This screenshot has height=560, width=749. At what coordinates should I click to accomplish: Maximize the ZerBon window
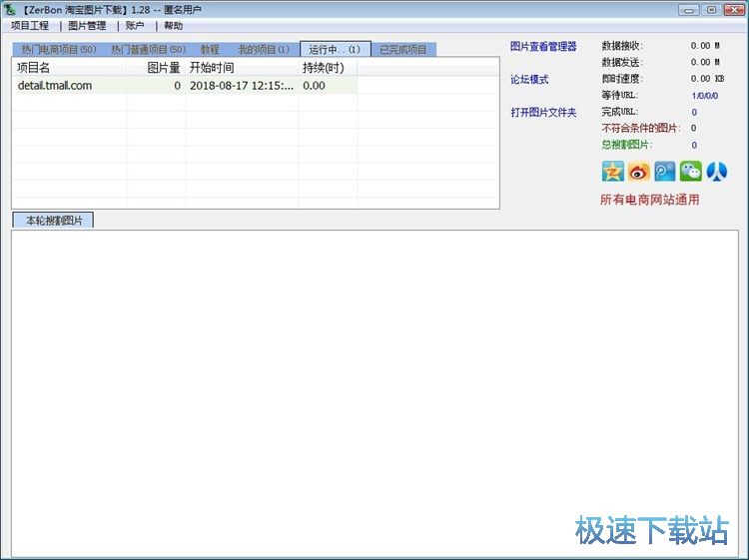point(711,9)
